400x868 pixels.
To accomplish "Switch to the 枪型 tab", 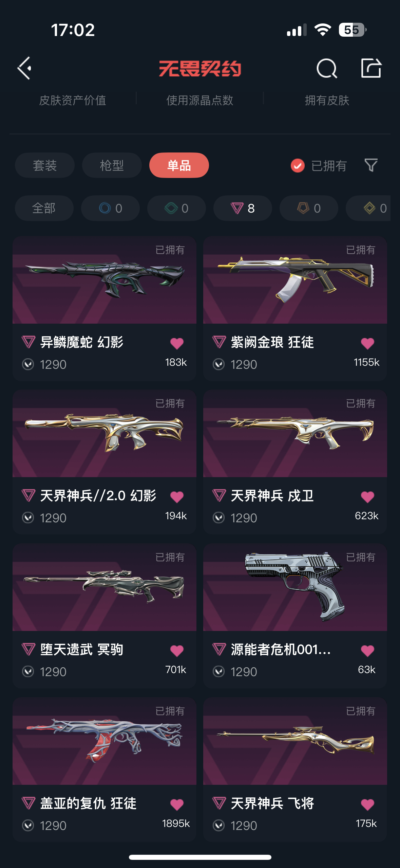I will point(112,165).
